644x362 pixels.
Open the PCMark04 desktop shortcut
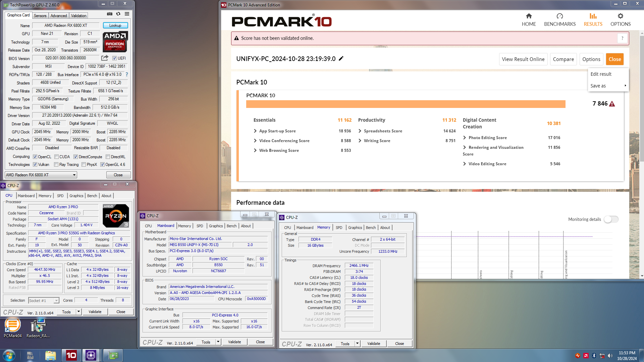pyautogui.click(x=13, y=328)
